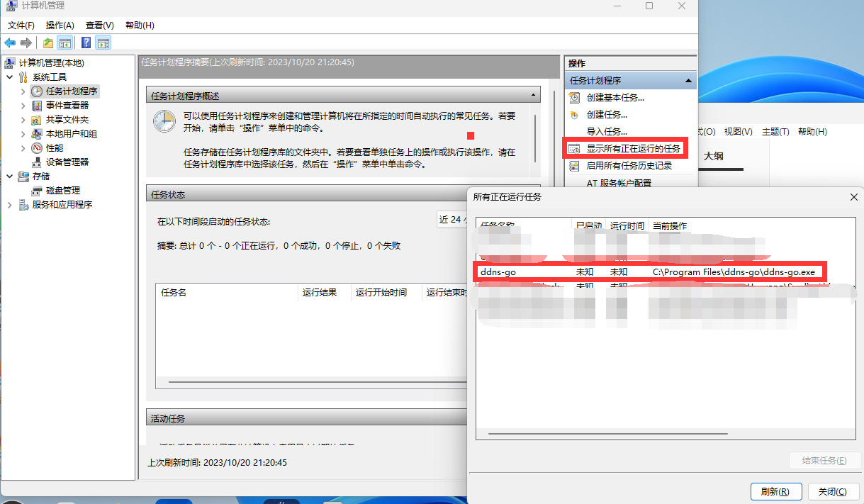Click the 运行结果 column header
The height and width of the screenshot is (504, 864).
pos(325,293)
